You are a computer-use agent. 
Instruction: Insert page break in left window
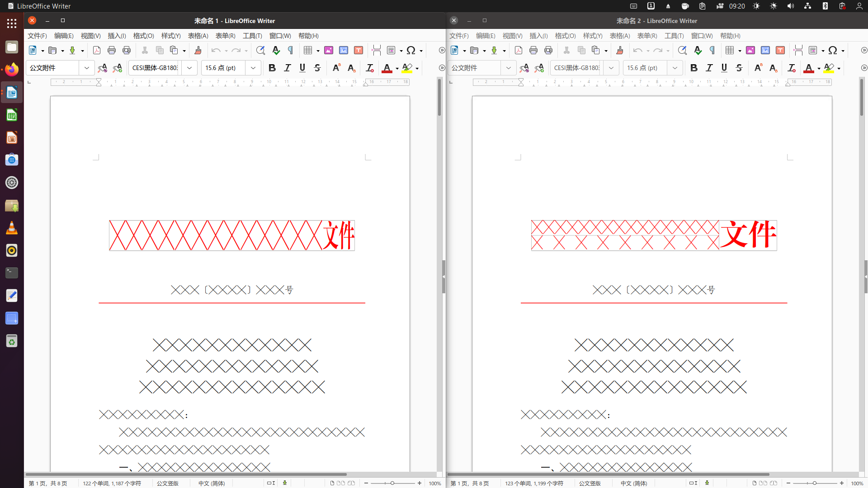376,50
